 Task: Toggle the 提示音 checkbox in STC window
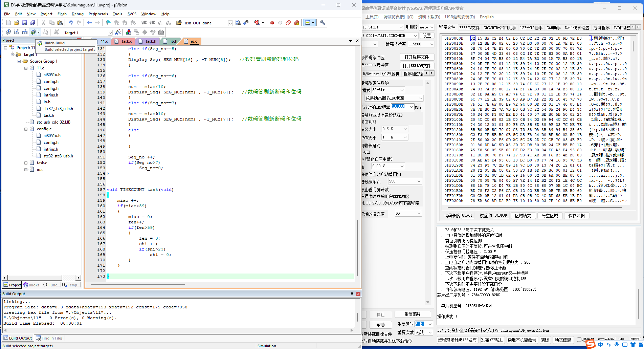pyautogui.click(x=579, y=340)
